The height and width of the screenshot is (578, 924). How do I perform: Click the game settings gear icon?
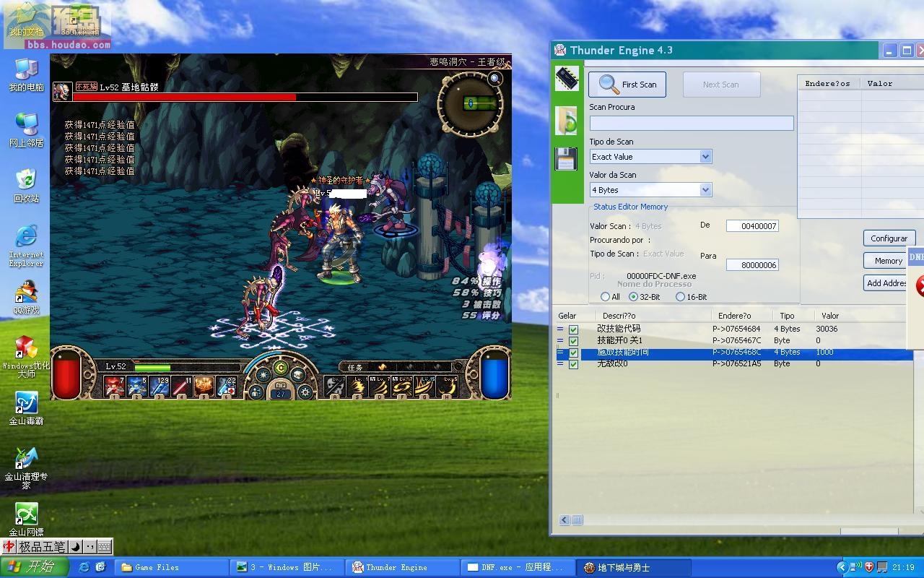coord(305,392)
